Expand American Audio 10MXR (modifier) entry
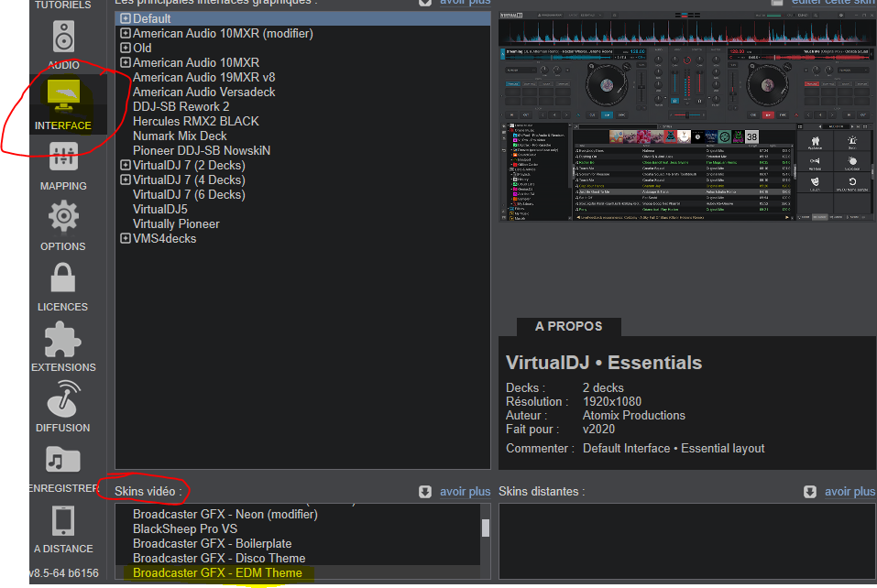This screenshot has height=588, width=877. click(x=126, y=33)
